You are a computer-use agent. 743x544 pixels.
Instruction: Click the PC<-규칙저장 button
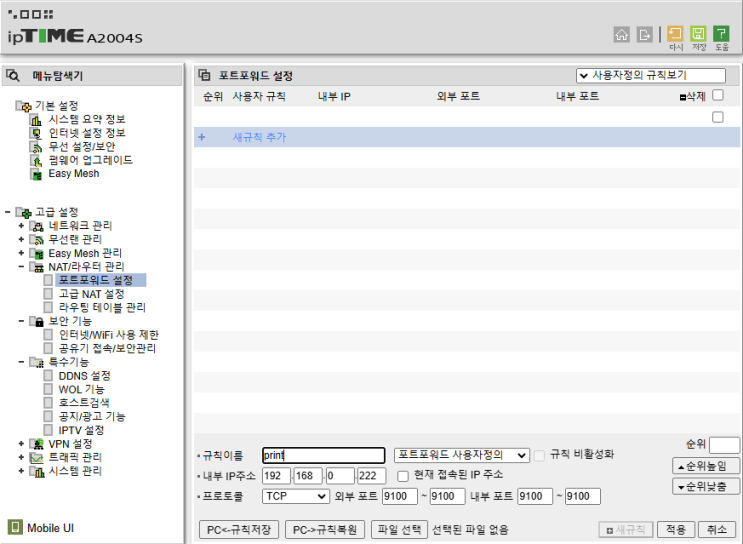[239, 529]
